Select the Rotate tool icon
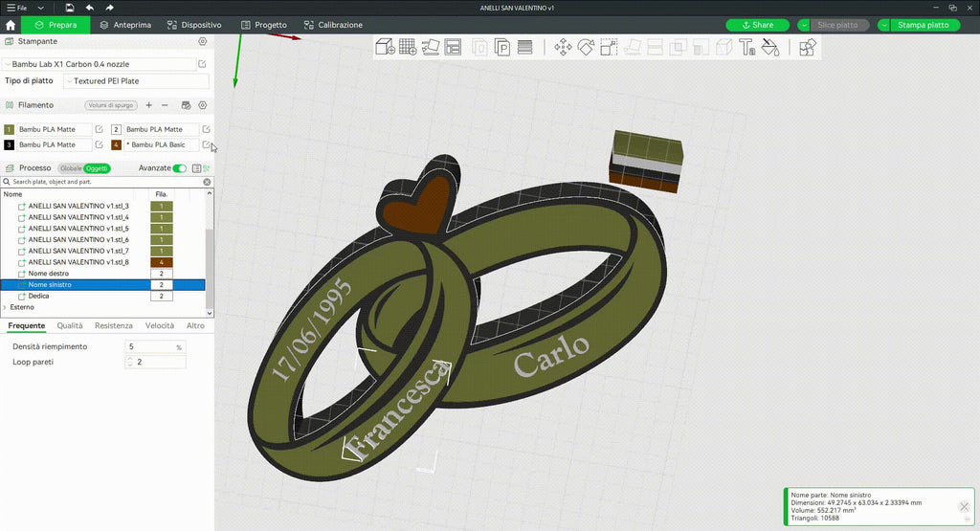Viewport: 980px width, 531px height. coord(586,47)
